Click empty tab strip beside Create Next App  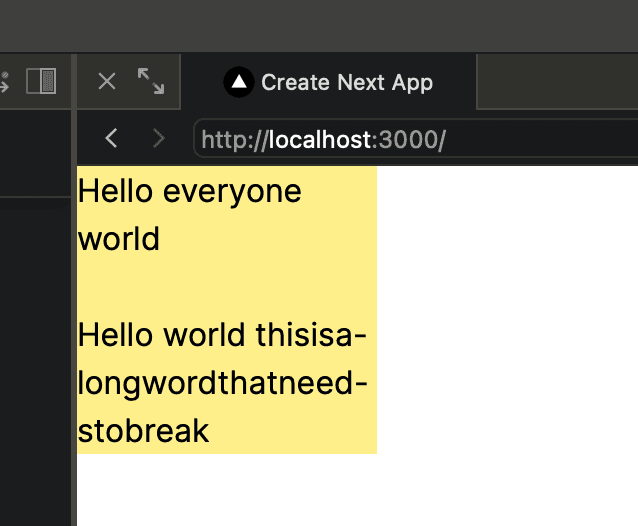tap(557, 82)
